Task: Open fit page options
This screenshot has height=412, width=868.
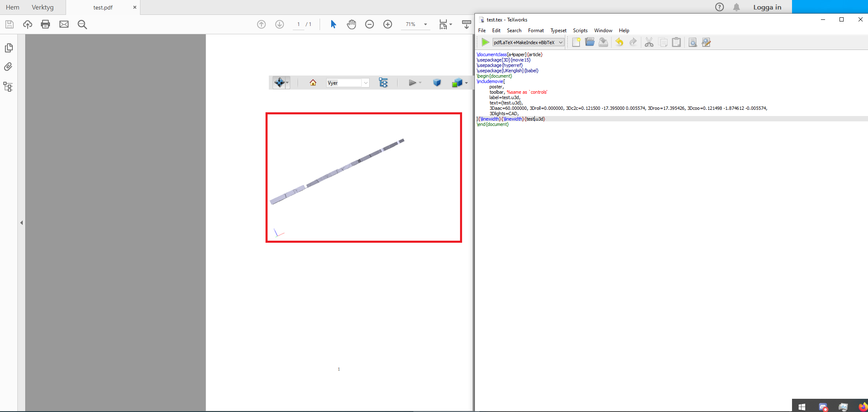Action: 446,24
